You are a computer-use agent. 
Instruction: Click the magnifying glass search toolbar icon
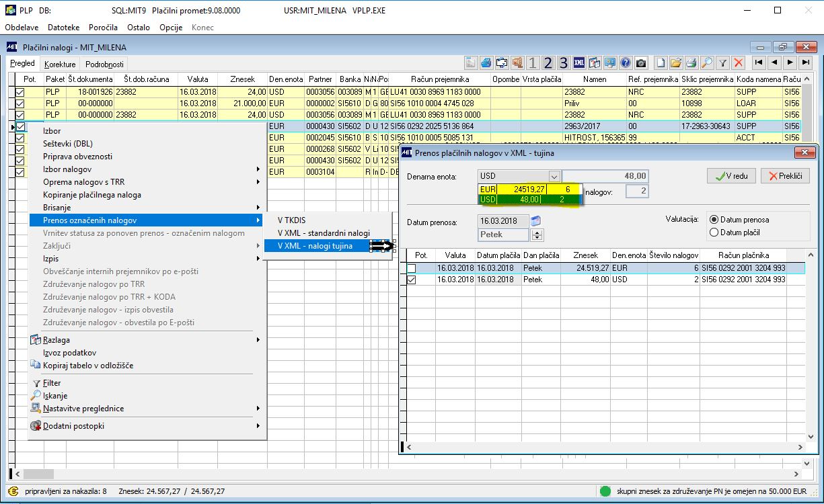click(706, 63)
